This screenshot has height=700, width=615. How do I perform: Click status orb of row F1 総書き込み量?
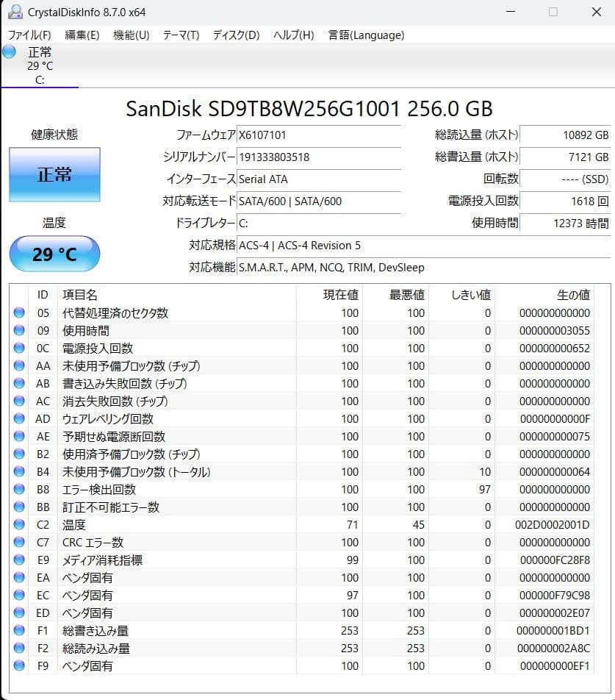pos(18,630)
